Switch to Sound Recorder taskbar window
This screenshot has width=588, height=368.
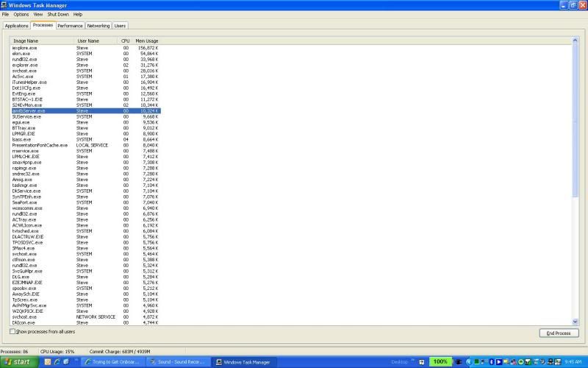click(179, 362)
